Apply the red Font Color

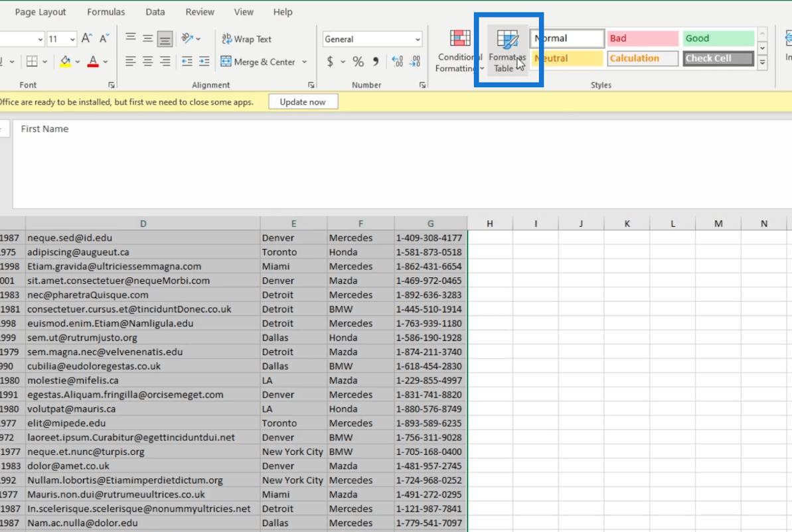point(93,62)
